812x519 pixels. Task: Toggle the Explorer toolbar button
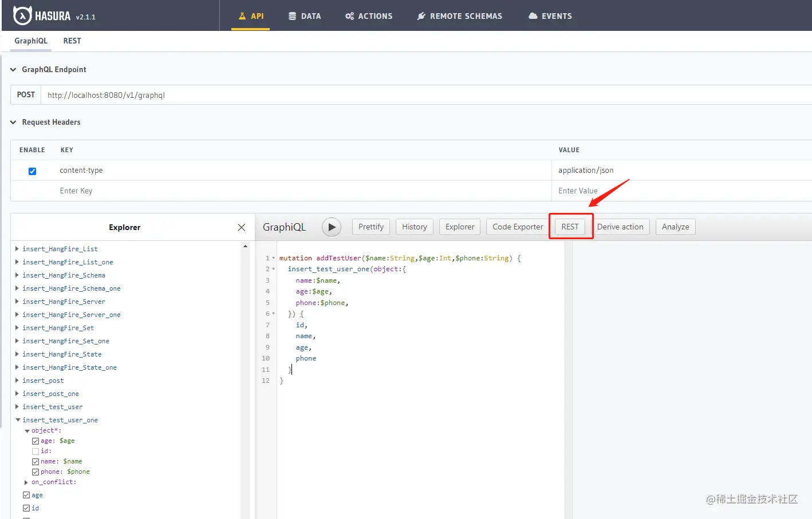pyautogui.click(x=460, y=227)
